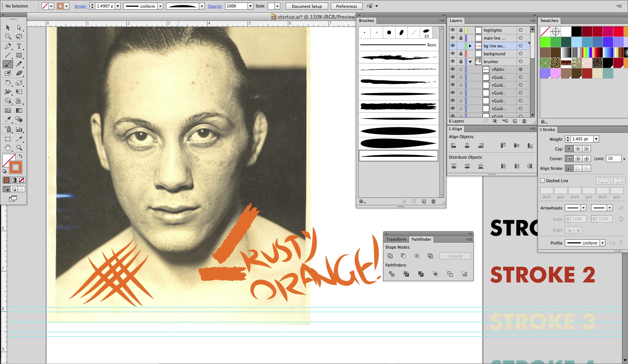Unlock the background layer

click(461, 54)
